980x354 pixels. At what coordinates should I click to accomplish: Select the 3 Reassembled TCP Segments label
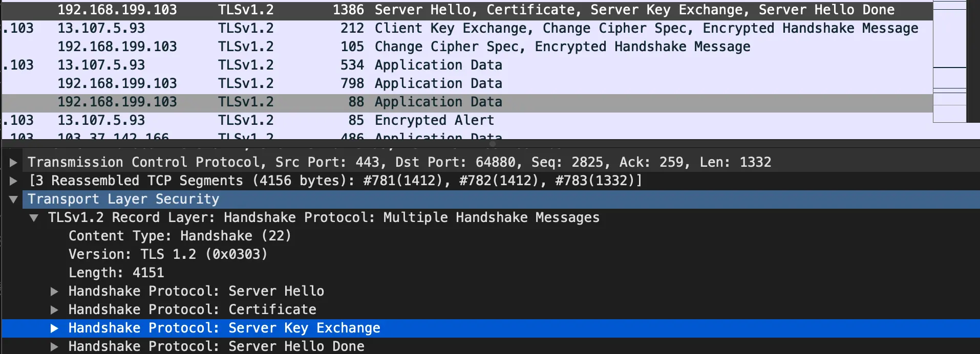335,181
